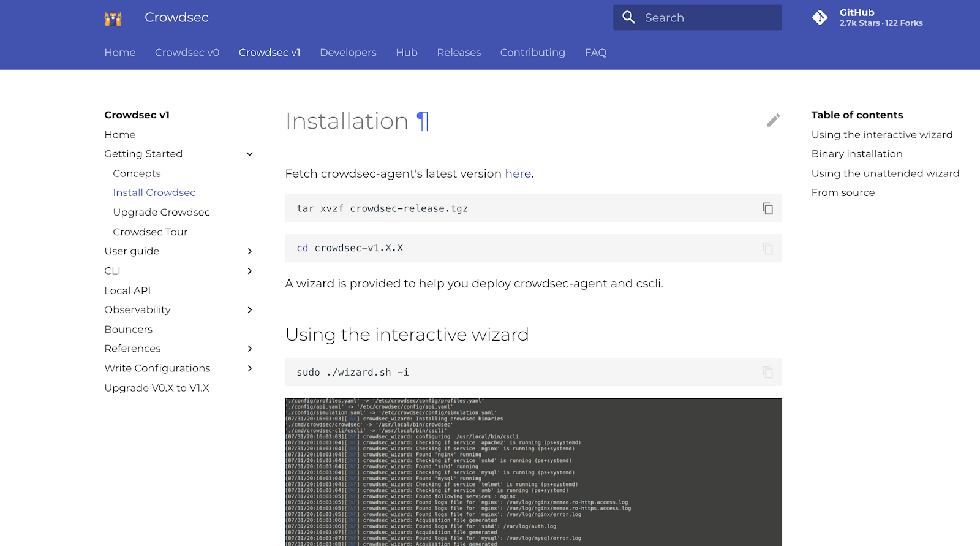980x546 pixels.
Task: Open the Developers tab
Action: (348, 53)
